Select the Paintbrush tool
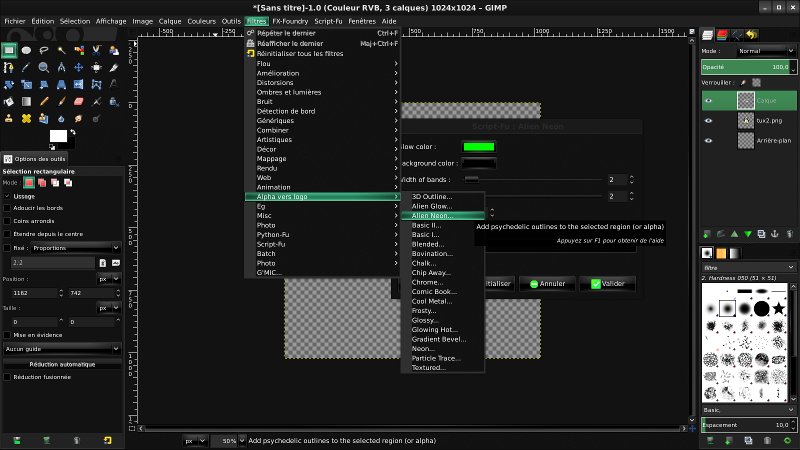Screen dimensions: 800x450 coord(61,102)
